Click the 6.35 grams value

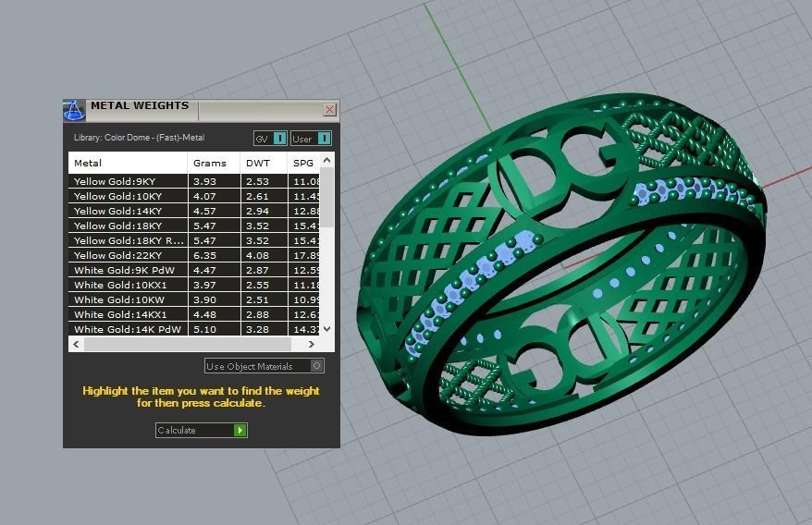tap(204, 256)
